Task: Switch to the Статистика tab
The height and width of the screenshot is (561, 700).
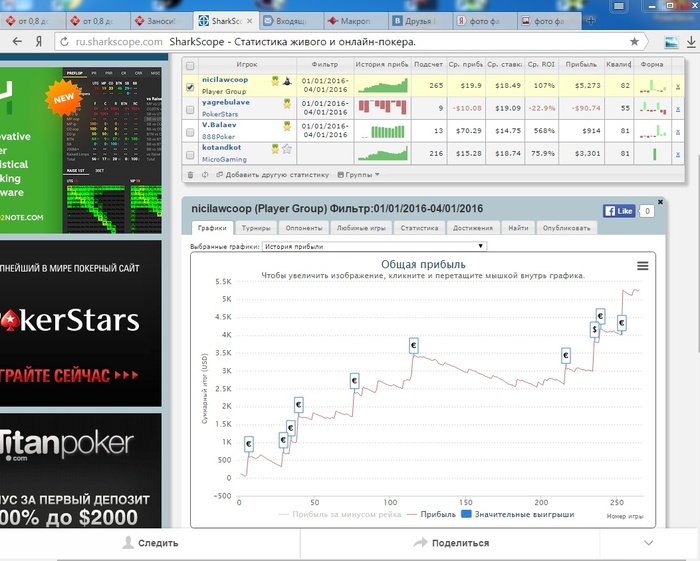Action: point(419,228)
